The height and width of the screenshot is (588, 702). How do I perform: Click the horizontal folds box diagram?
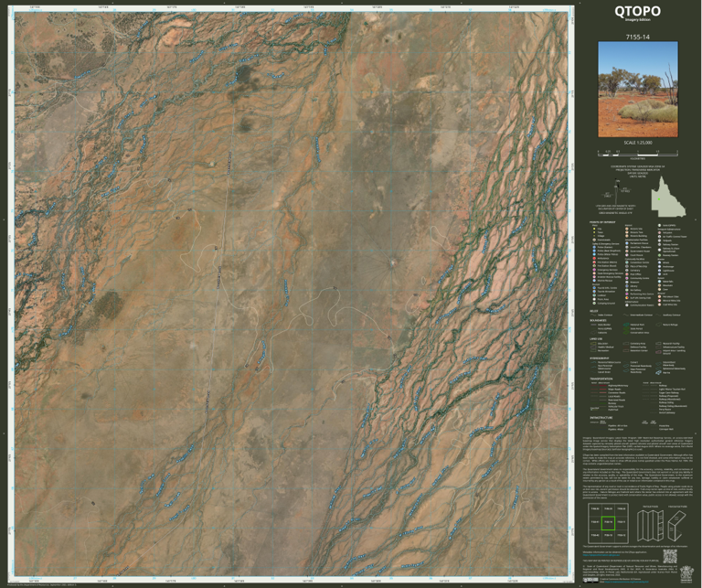click(x=677, y=526)
